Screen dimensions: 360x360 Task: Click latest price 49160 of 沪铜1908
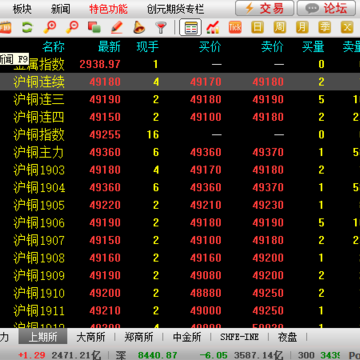[105, 258]
